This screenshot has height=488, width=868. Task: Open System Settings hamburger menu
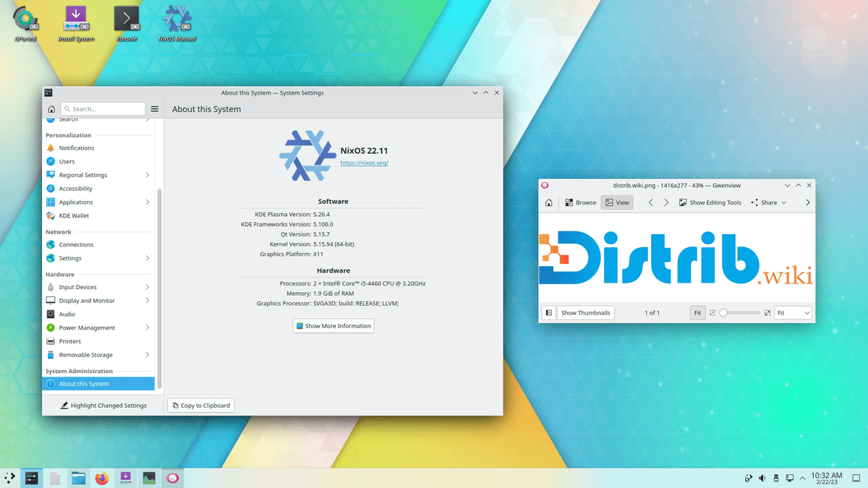(x=155, y=109)
